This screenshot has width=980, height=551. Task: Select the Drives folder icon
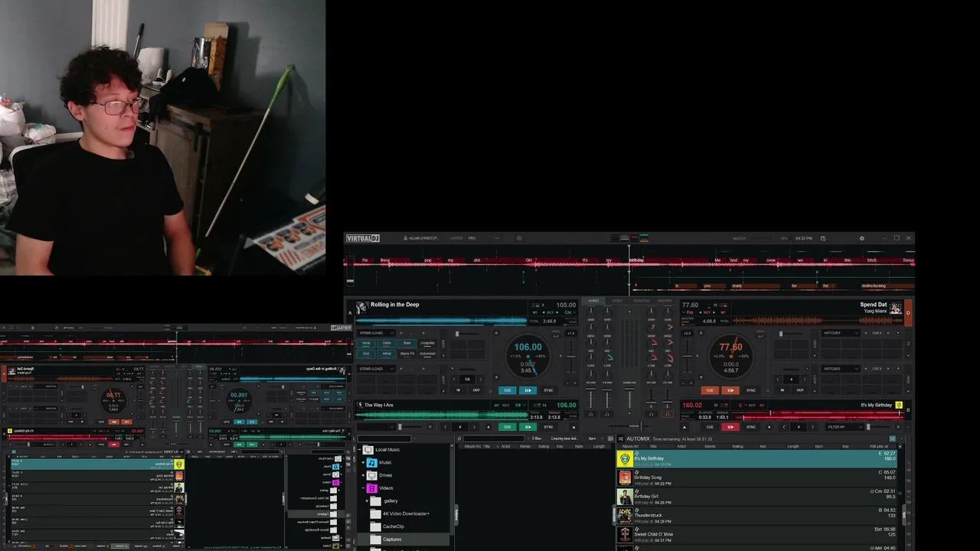tap(372, 475)
